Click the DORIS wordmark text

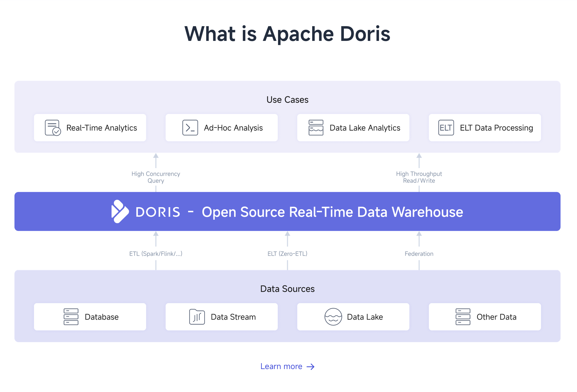pyautogui.click(x=158, y=212)
